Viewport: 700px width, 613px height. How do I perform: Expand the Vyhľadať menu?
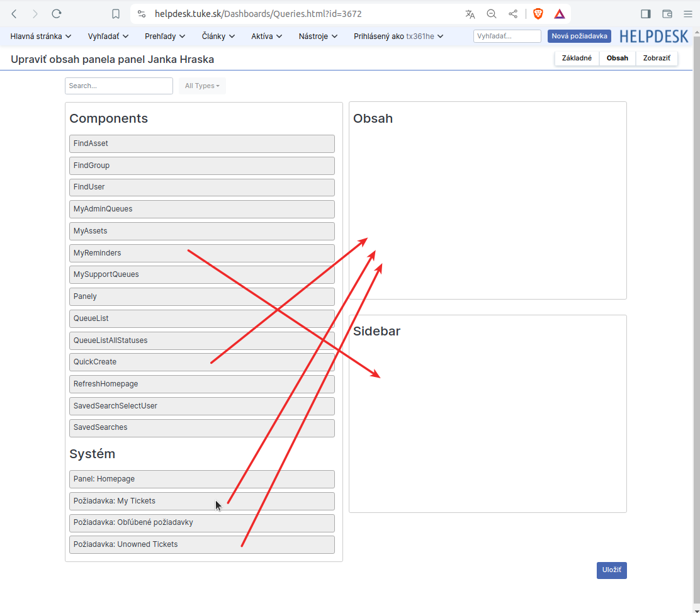click(108, 36)
